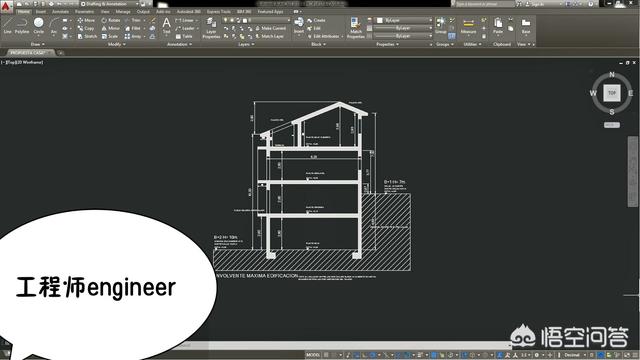Expand the Draw panel dropdown

click(x=38, y=44)
